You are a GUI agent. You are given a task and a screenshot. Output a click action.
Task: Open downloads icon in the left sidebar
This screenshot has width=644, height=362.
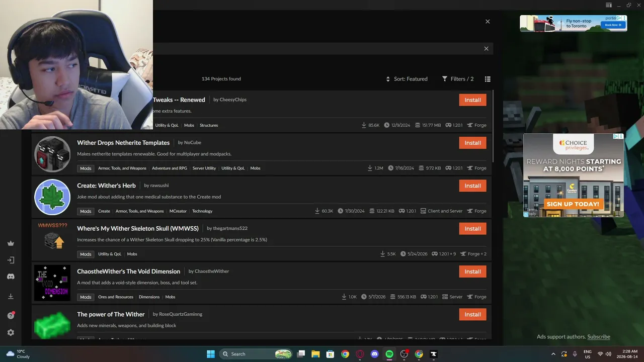pyautogui.click(x=11, y=297)
